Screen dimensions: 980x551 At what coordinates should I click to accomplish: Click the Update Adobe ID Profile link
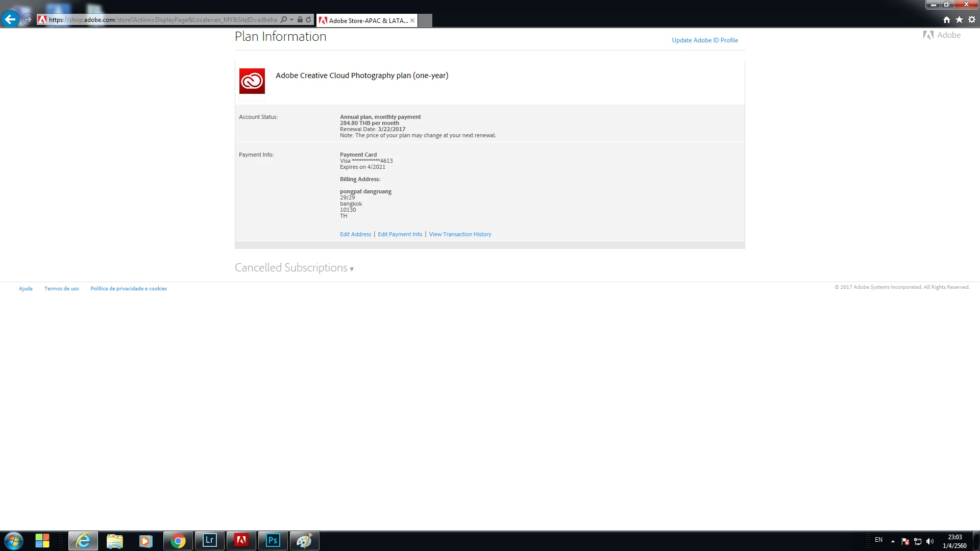704,40
